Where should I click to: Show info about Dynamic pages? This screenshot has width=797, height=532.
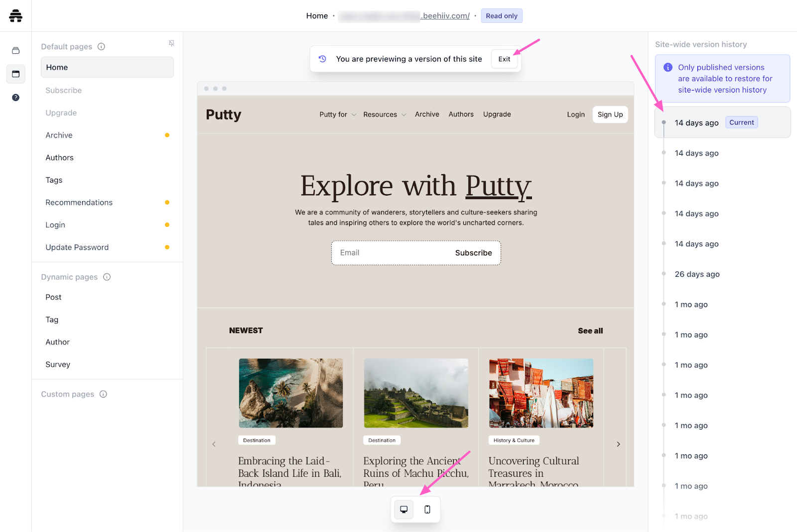tap(107, 277)
